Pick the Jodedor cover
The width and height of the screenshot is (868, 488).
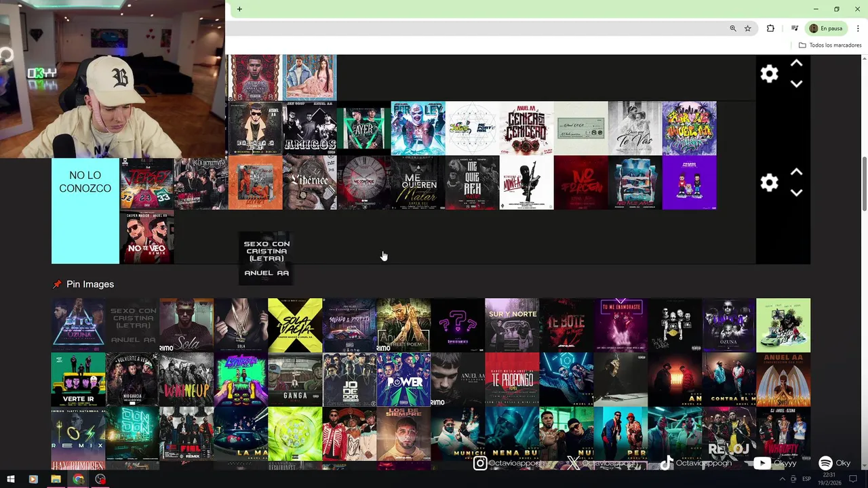(x=349, y=380)
